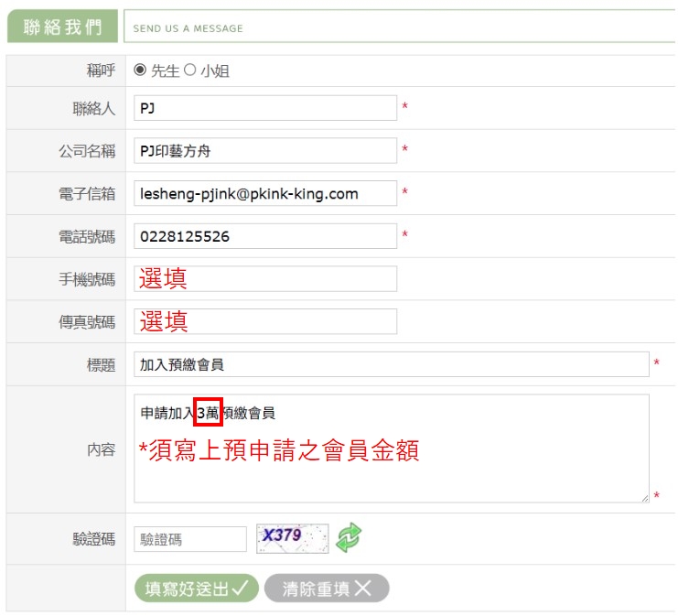
Task: Refresh the captcha with green arrows icon
Action: coord(349,537)
